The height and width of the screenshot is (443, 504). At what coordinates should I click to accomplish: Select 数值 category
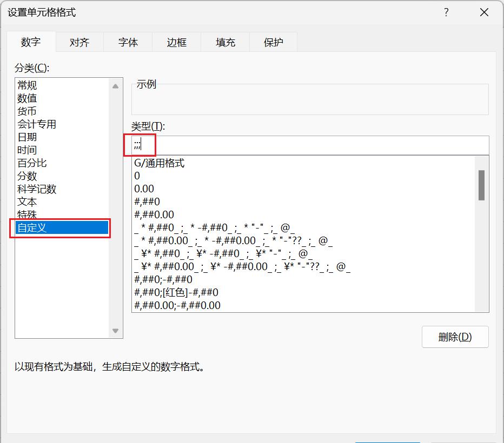[x=62, y=98]
